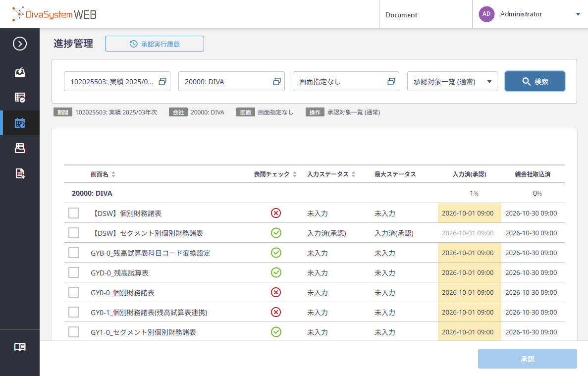
Task: Select the GY1-0_セグメント別個別財務諸表 checkbox
Action: point(74,332)
